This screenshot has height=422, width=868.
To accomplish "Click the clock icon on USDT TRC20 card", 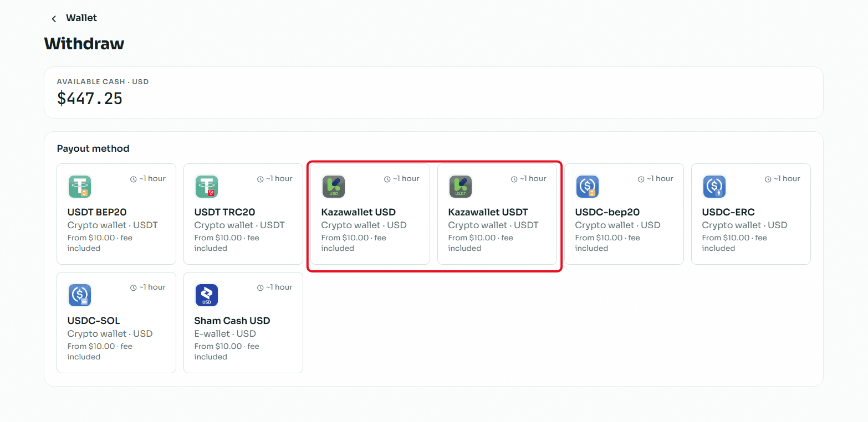I will point(261,179).
